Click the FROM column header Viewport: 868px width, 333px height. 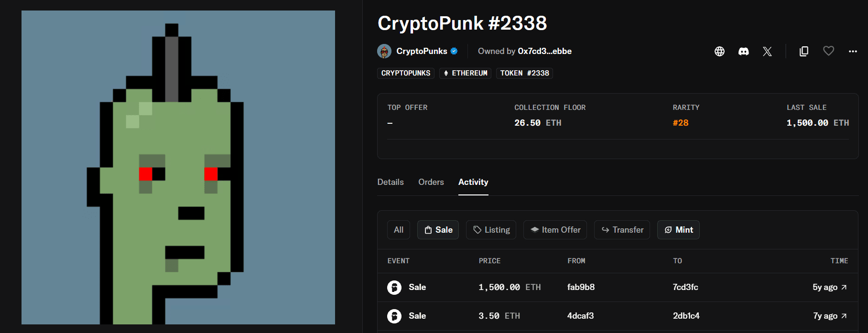576,261
